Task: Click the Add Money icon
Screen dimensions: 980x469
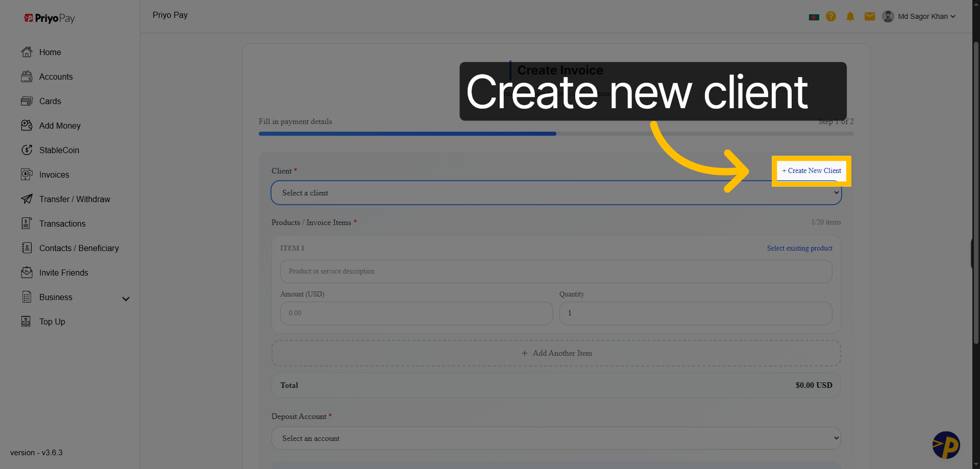Action: click(x=27, y=126)
